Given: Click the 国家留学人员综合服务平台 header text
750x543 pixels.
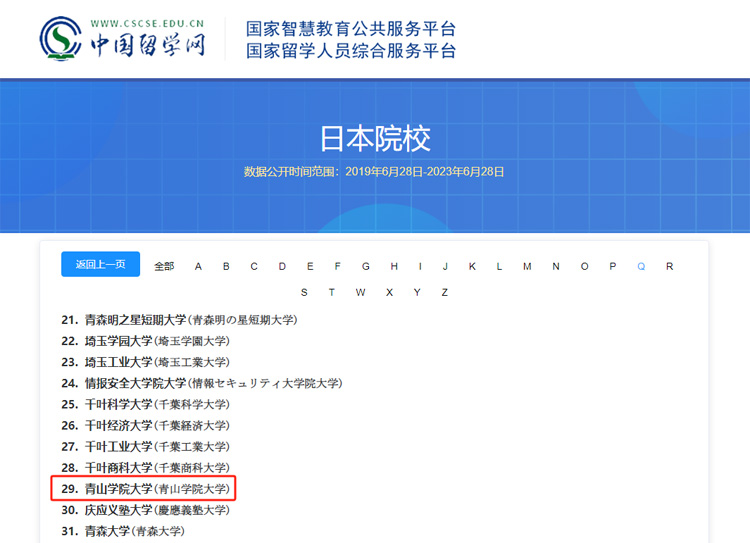Looking at the screenshot, I should (x=351, y=51).
